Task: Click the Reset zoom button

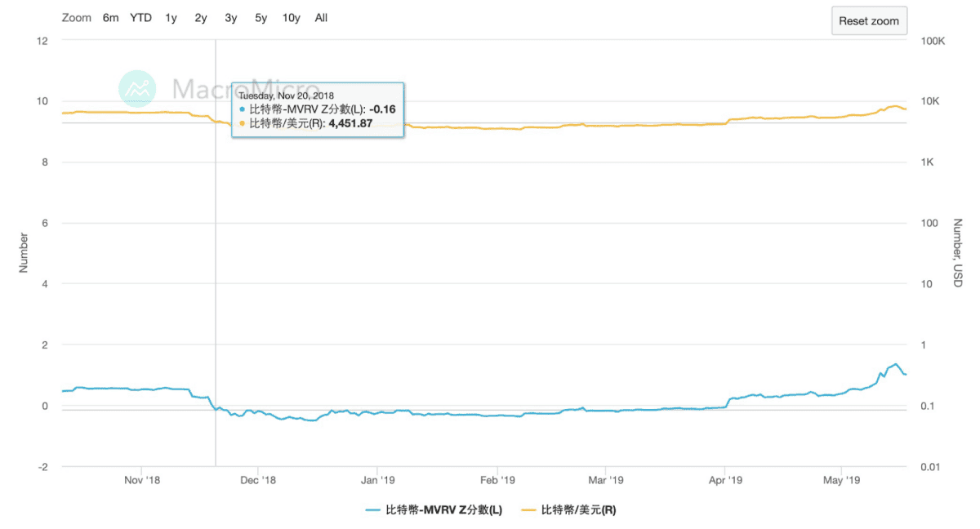Action: tap(869, 20)
